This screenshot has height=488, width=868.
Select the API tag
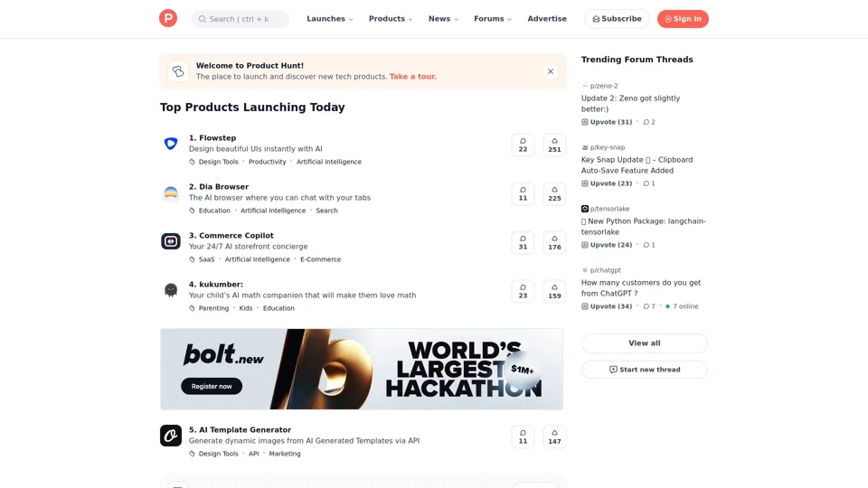tap(253, 454)
